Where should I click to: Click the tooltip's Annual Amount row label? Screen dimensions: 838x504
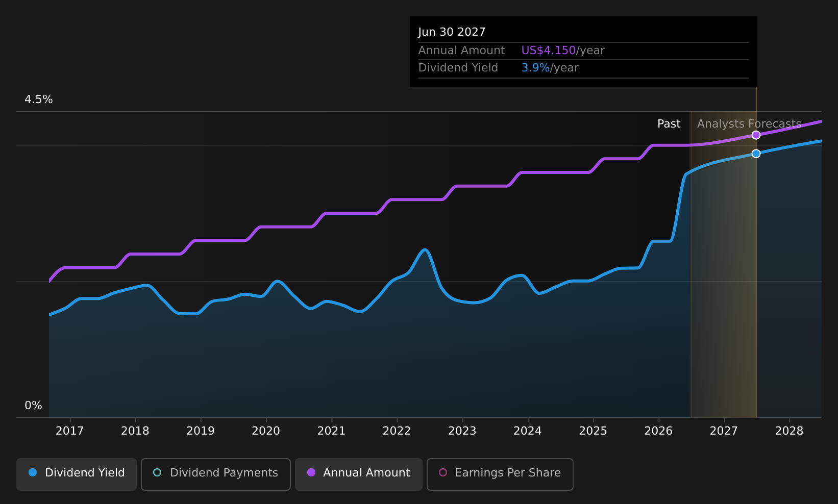(461, 51)
